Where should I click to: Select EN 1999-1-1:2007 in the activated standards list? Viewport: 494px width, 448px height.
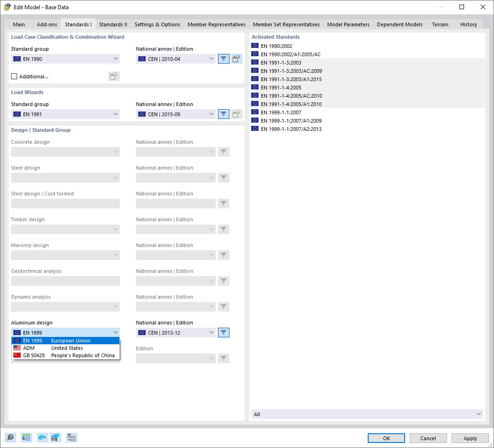[283, 112]
